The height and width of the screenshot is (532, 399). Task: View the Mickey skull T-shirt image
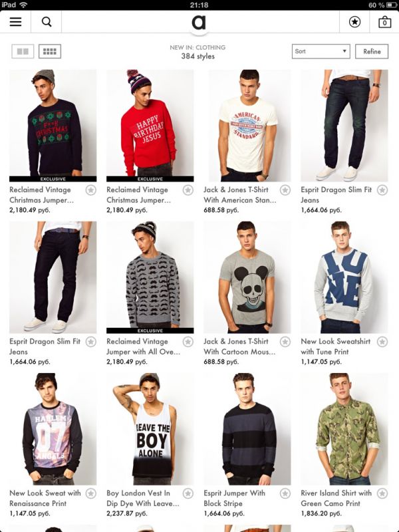point(247,277)
